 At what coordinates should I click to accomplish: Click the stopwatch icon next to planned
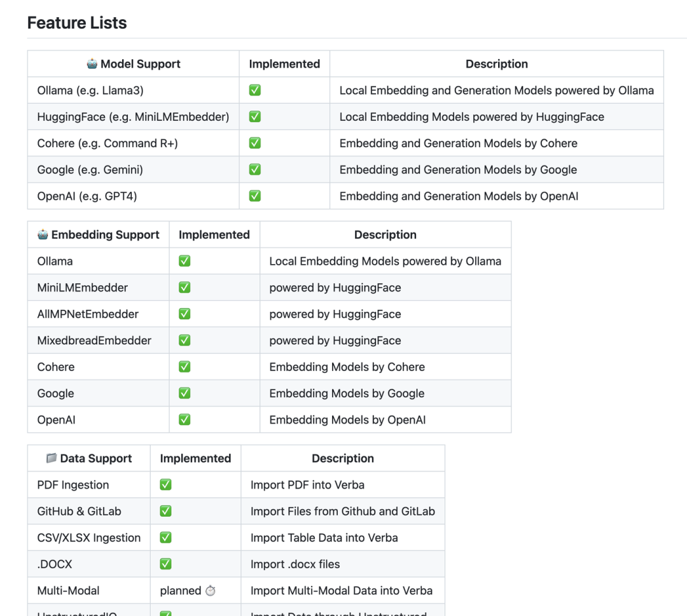pyautogui.click(x=211, y=591)
